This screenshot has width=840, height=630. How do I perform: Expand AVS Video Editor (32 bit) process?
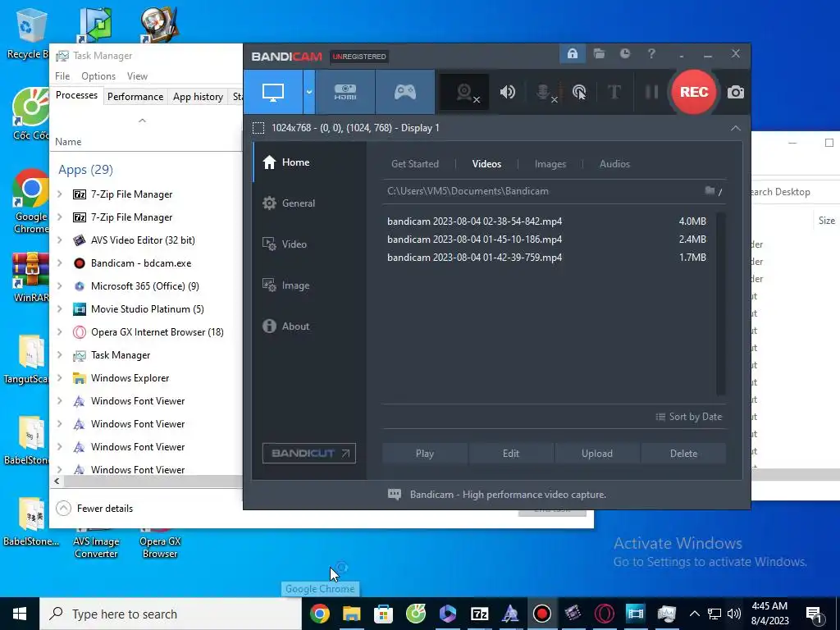tap(60, 240)
